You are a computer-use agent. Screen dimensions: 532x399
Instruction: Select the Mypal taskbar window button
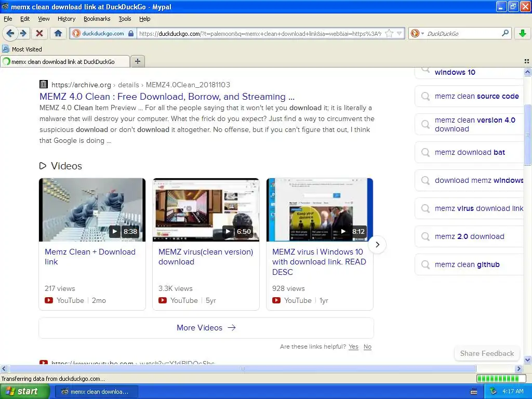(97, 392)
